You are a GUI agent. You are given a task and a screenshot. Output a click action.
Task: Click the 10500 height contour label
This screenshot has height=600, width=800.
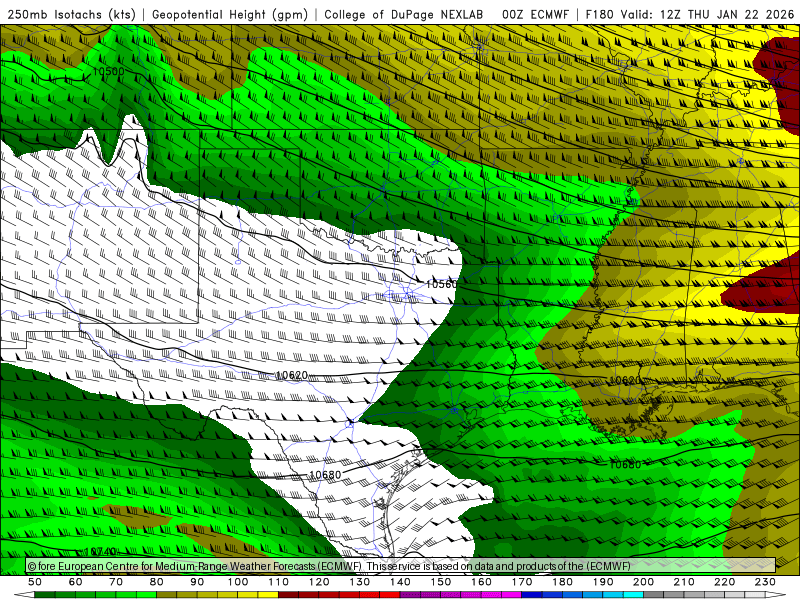[x=108, y=71]
